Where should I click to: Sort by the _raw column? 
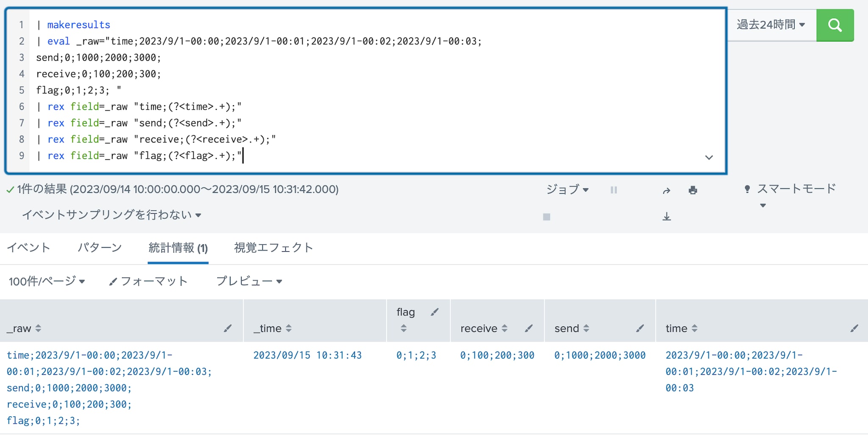tap(24, 328)
